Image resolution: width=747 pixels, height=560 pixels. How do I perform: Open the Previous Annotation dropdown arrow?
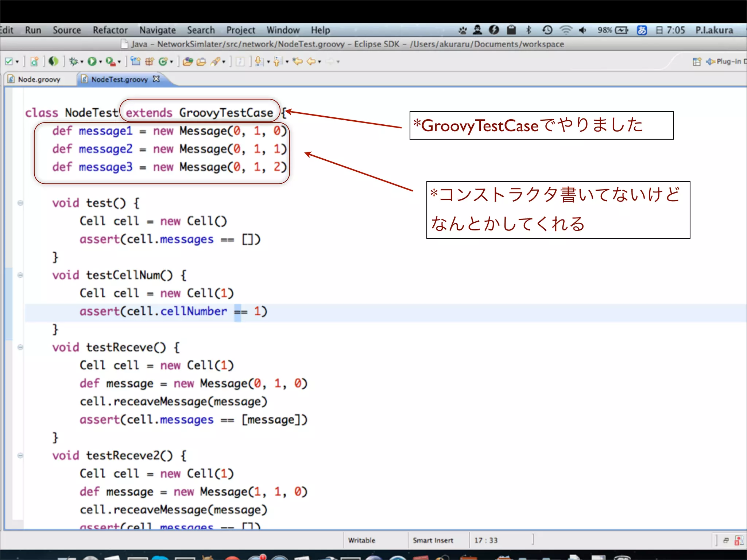[287, 62]
